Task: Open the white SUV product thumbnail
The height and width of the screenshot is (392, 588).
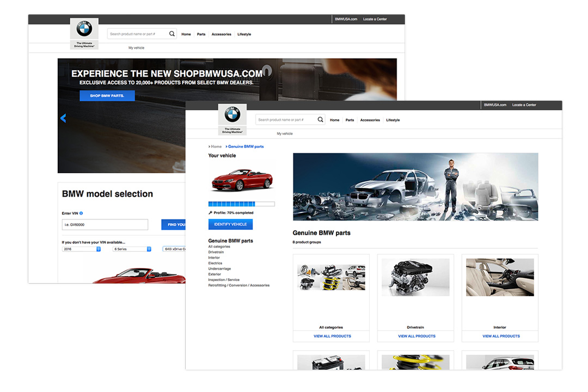Action: coord(500,363)
